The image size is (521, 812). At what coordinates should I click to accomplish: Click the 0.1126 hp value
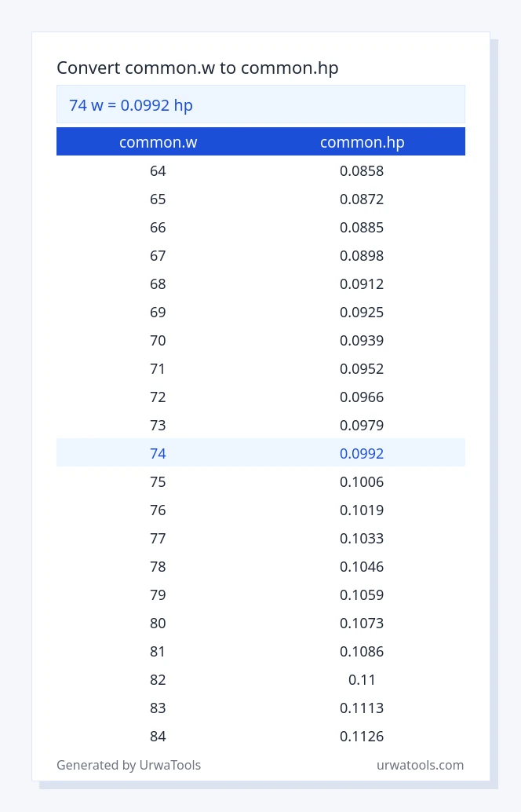(x=362, y=736)
